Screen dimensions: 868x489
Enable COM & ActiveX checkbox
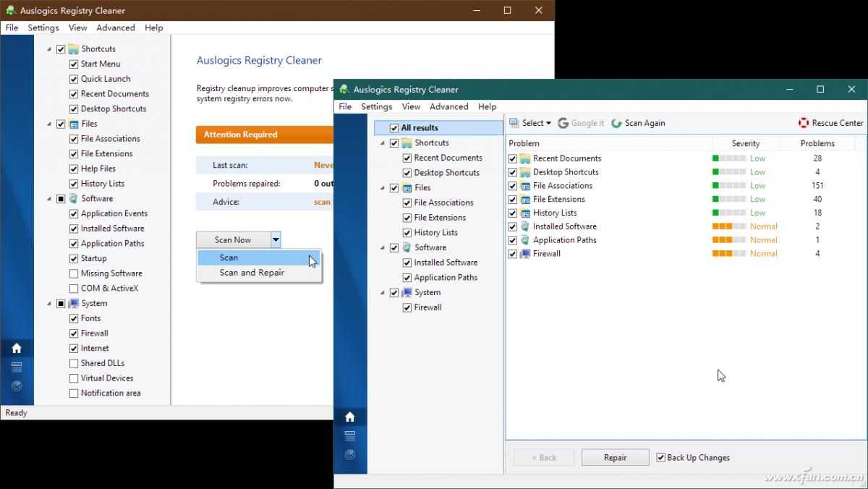(x=74, y=289)
